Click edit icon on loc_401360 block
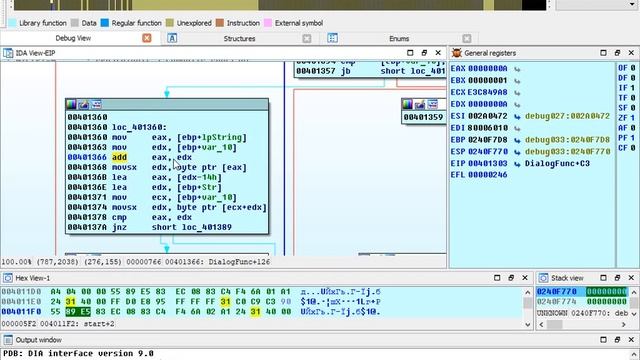 point(84,104)
